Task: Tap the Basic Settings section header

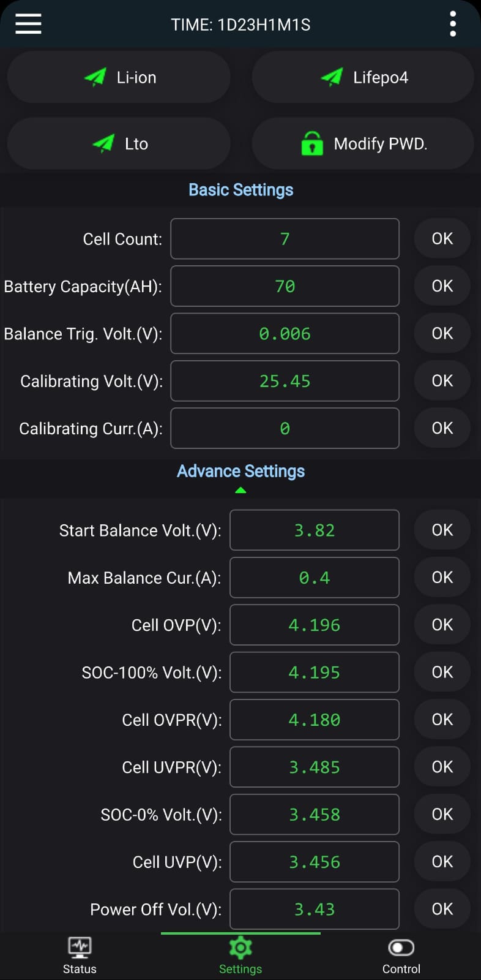Action: (x=240, y=190)
